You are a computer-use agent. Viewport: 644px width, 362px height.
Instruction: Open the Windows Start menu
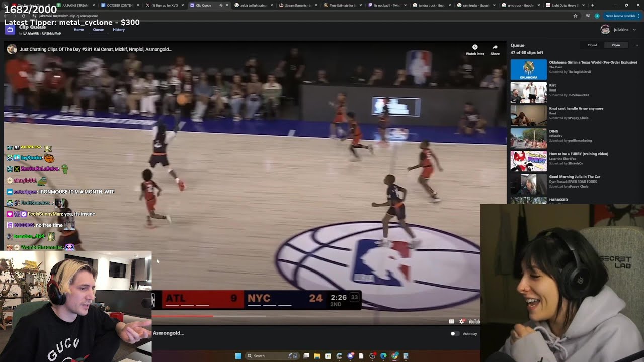(238, 356)
